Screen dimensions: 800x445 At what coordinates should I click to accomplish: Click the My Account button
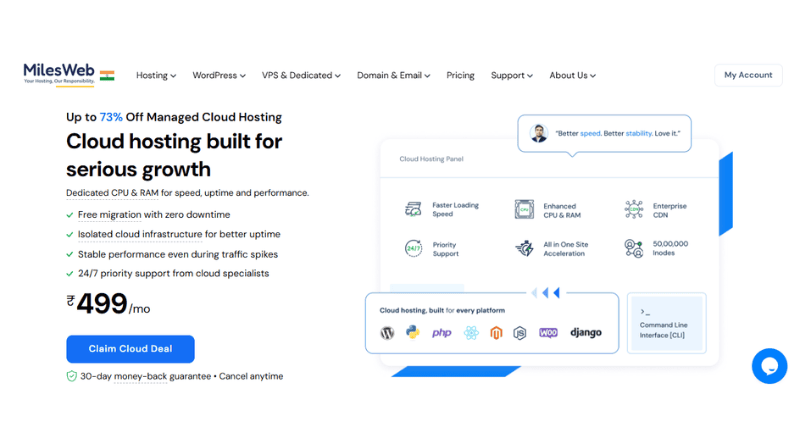click(748, 75)
